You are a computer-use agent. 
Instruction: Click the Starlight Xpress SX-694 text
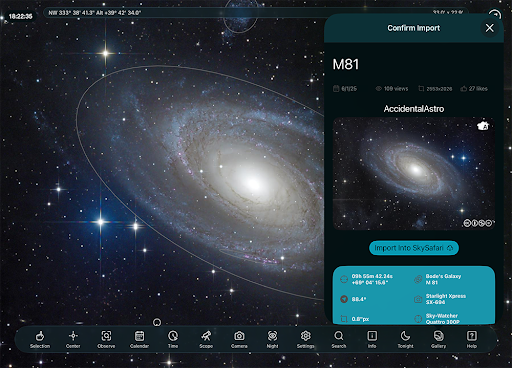[446, 299]
